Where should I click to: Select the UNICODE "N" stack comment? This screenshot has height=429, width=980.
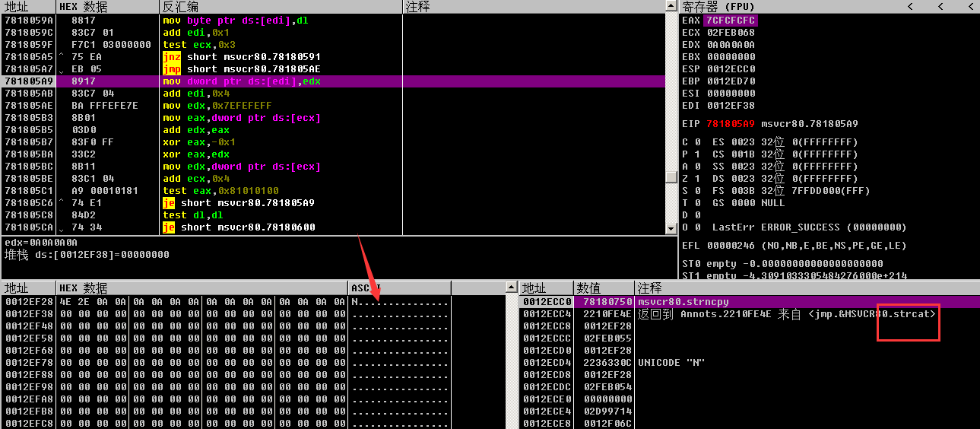(x=671, y=363)
